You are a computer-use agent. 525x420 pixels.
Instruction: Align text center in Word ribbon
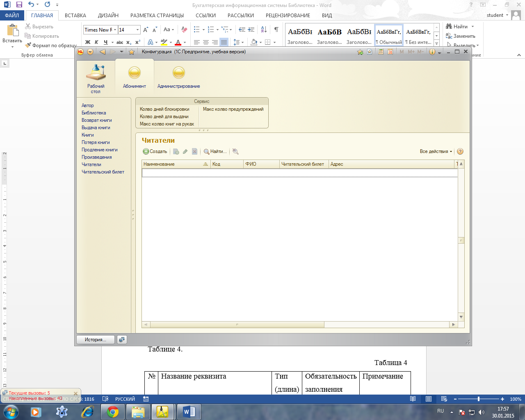[206, 42]
